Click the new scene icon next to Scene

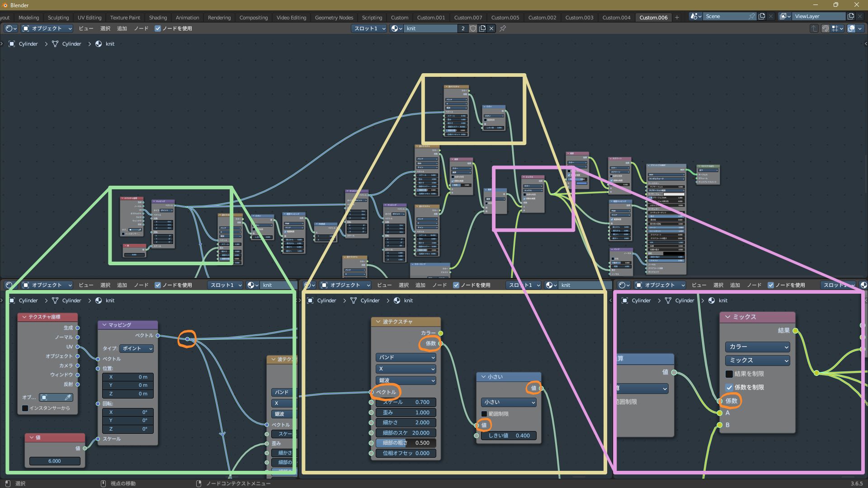click(x=762, y=16)
